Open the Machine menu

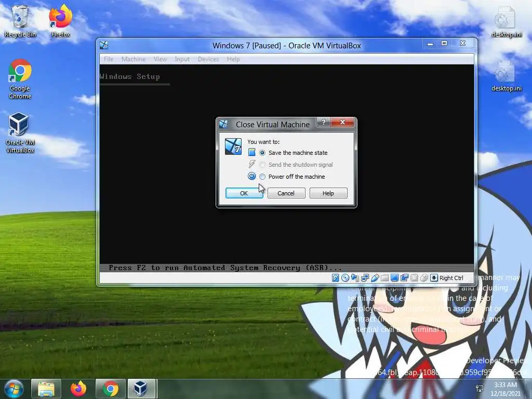point(134,59)
